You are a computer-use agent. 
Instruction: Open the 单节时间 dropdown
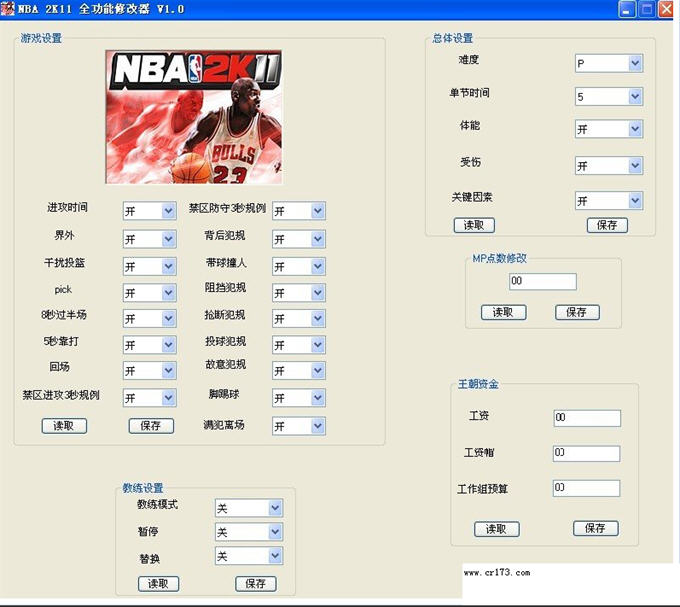[609, 96]
